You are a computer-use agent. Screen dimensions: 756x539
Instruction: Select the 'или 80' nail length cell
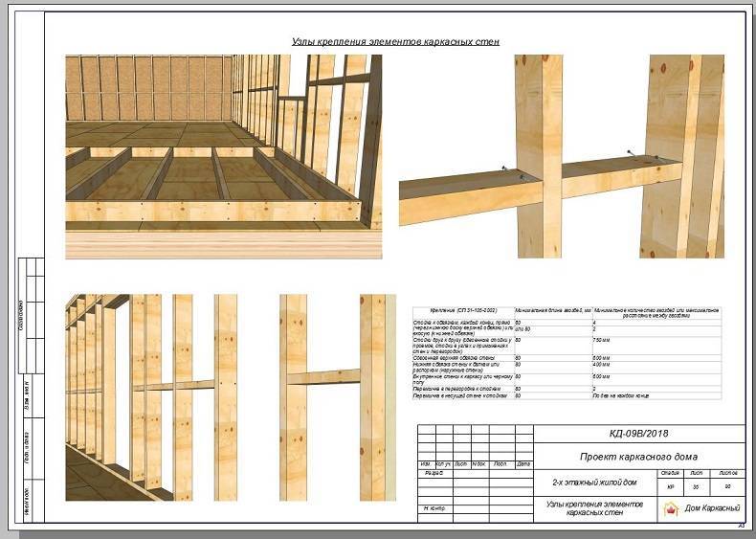[553, 329]
